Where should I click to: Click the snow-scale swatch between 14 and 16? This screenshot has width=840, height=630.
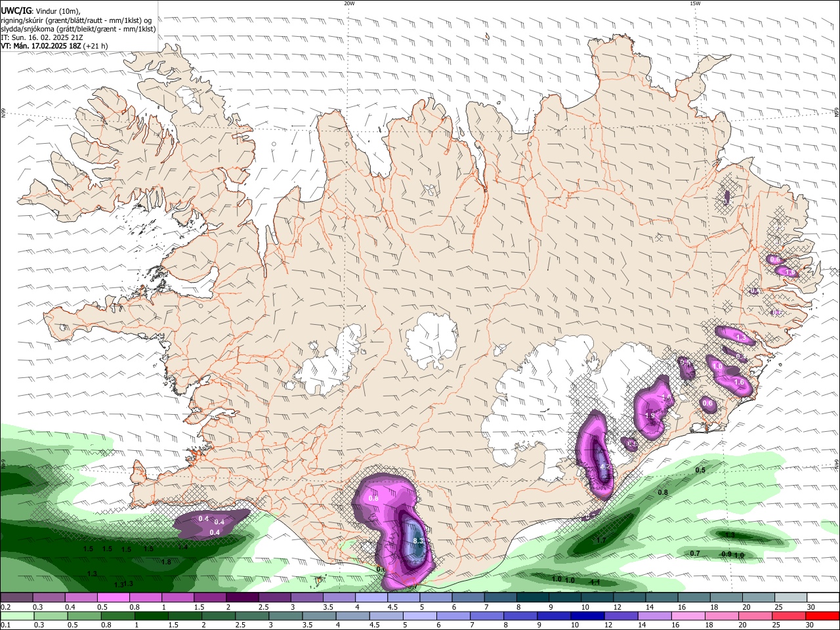(661, 598)
